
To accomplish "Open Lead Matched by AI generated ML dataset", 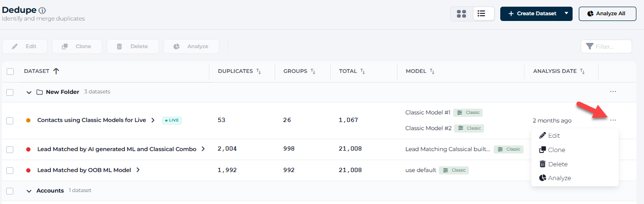I will coord(117,149).
